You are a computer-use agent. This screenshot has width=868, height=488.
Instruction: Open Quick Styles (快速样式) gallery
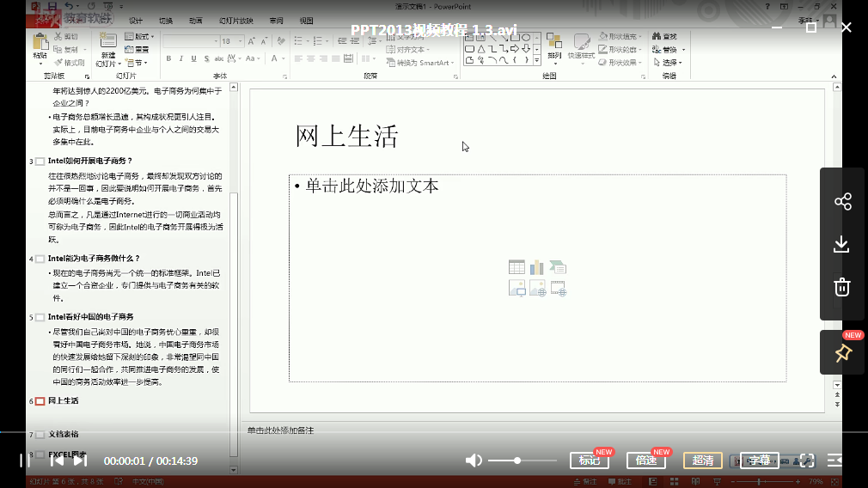tap(581, 47)
